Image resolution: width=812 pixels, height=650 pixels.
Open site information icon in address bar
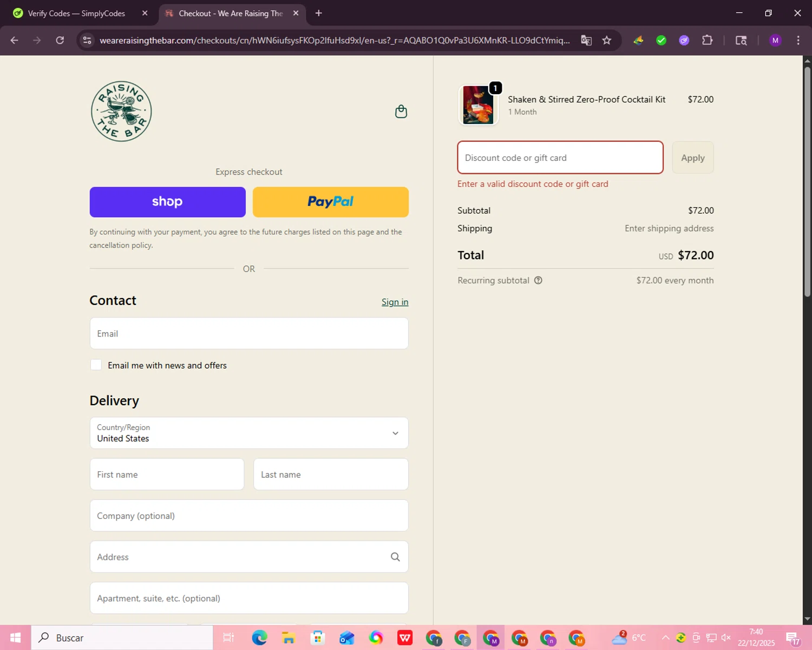pos(87,40)
